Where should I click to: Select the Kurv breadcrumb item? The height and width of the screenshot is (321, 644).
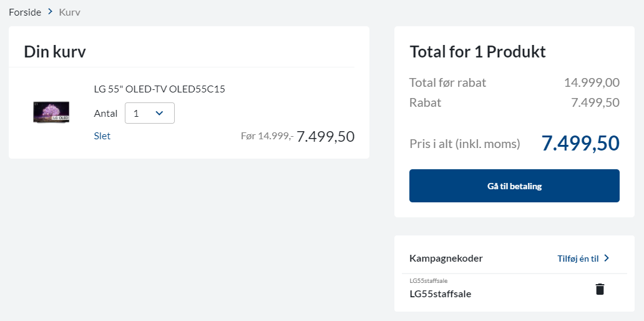(69, 12)
